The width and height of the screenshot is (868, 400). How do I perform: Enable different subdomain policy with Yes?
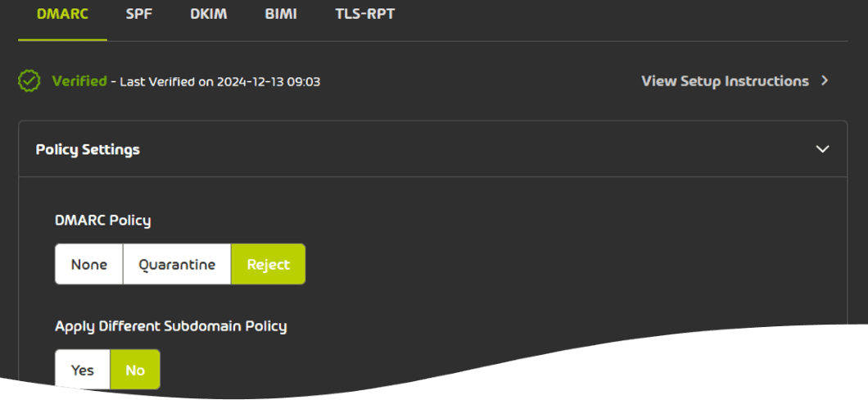(83, 370)
